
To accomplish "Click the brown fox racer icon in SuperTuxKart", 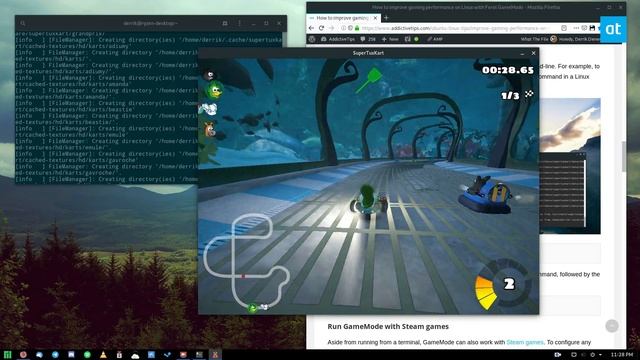I will (x=210, y=130).
